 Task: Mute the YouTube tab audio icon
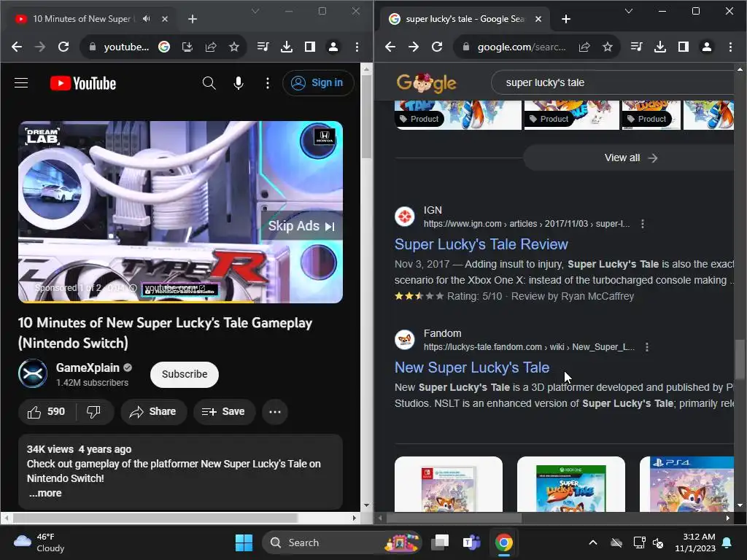pos(146,18)
